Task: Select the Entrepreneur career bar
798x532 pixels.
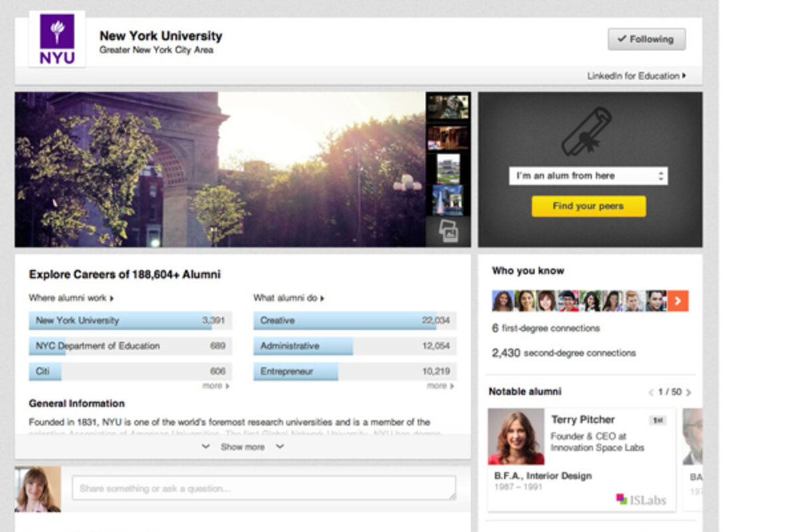Action: [354, 371]
